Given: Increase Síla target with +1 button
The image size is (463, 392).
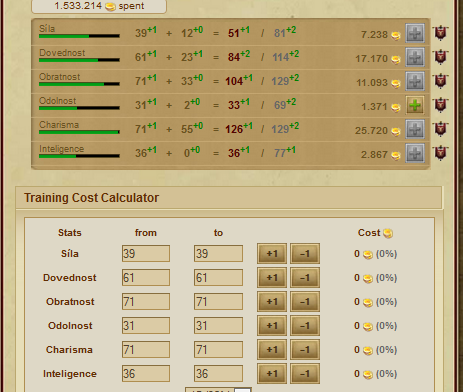Looking at the screenshot, I should 272,254.
